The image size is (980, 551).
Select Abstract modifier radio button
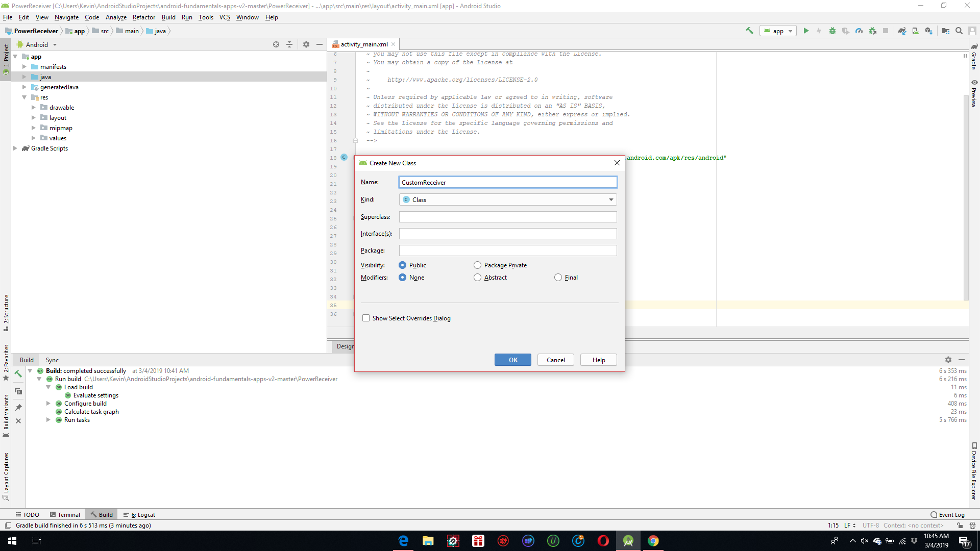pos(477,277)
